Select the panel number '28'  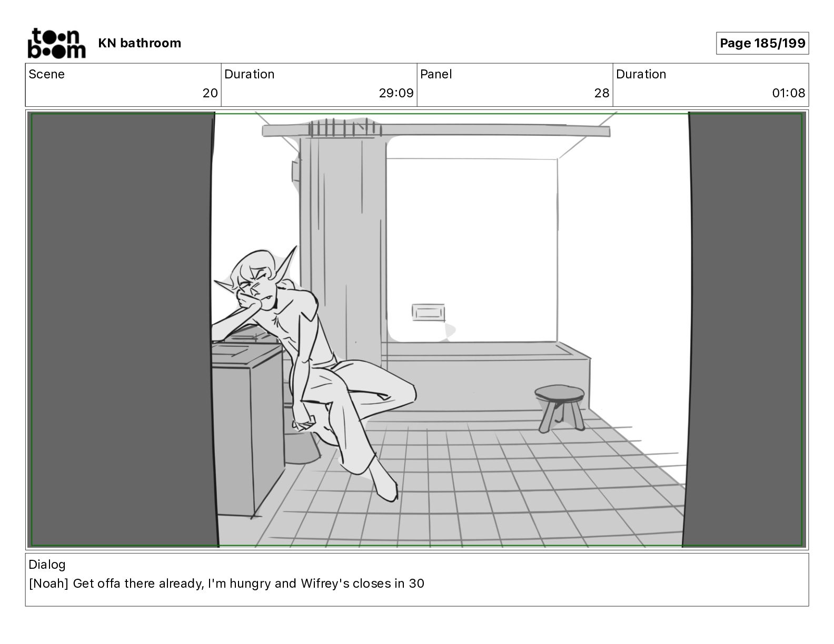point(602,93)
